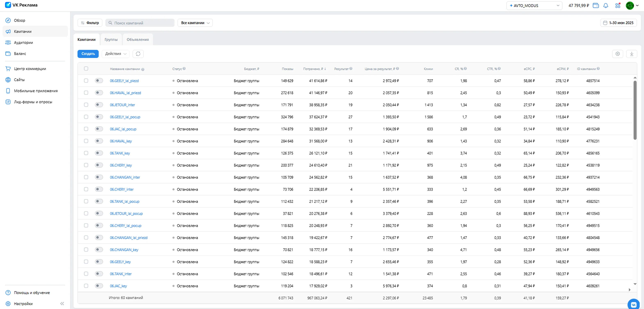Open the notifications bell icon
The height and width of the screenshot is (309, 644).
pos(605,6)
